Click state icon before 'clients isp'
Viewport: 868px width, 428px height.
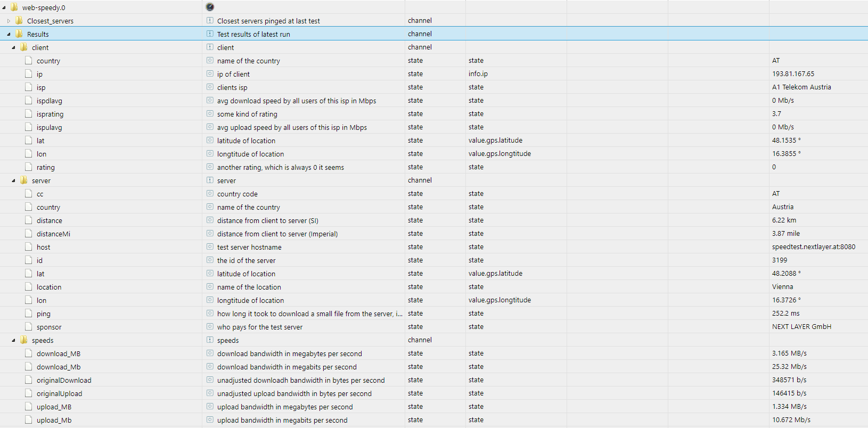210,87
